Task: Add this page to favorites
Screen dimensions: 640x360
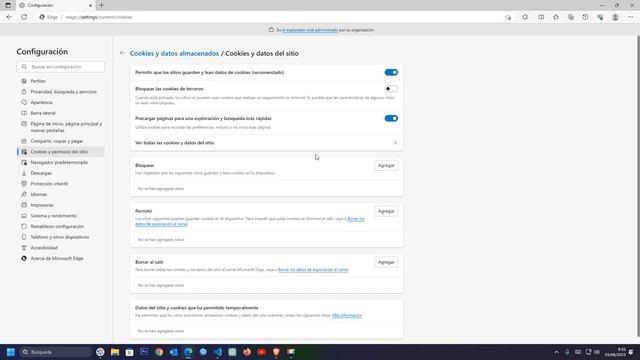Action: (508, 17)
